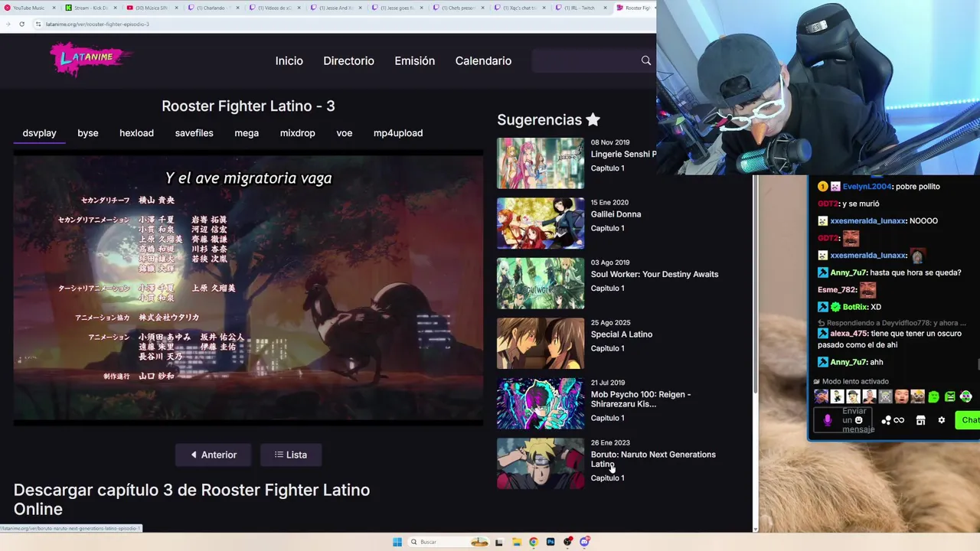Viewport: 980px width, 551px height.
Task: Select the crossed-arms man emote
Action: click(x=870, y=396)
